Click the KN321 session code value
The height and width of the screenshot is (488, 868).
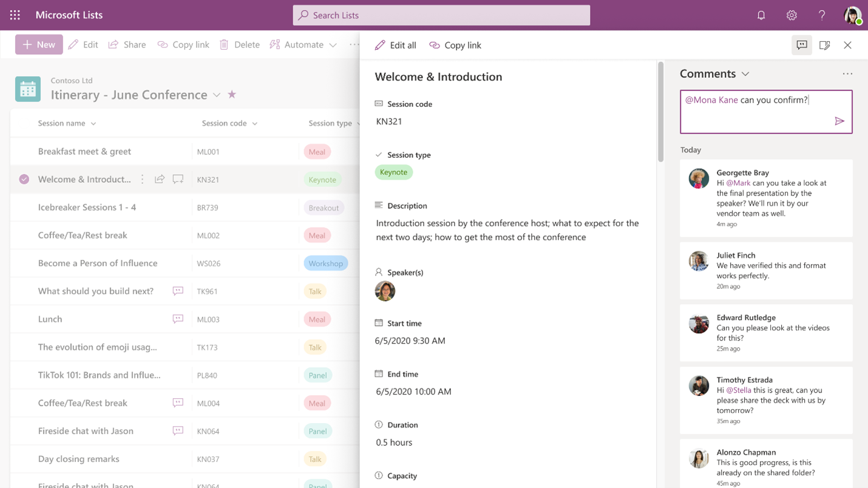coord(389,121)
